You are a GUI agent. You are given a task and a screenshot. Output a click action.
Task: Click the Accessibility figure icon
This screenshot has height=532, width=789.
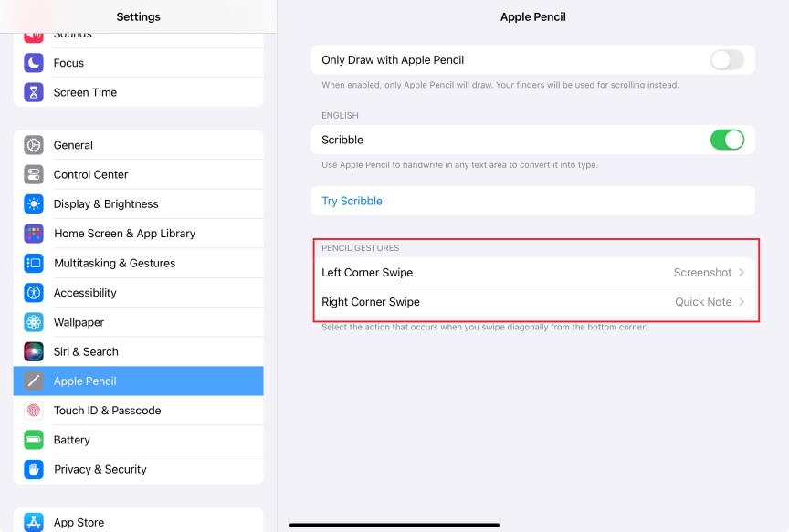point(34,293)
